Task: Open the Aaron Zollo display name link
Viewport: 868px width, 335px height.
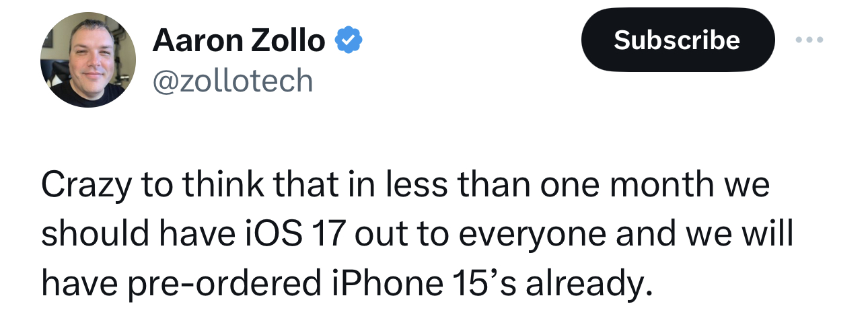Action: tap(239, 42)
